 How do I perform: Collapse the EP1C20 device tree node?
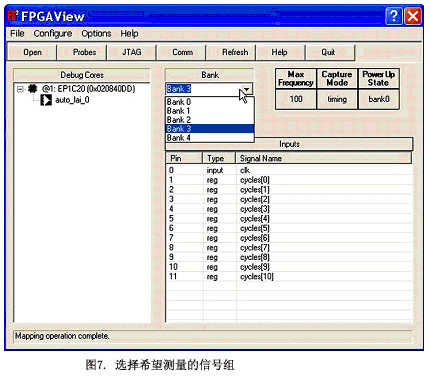[21, 89]
